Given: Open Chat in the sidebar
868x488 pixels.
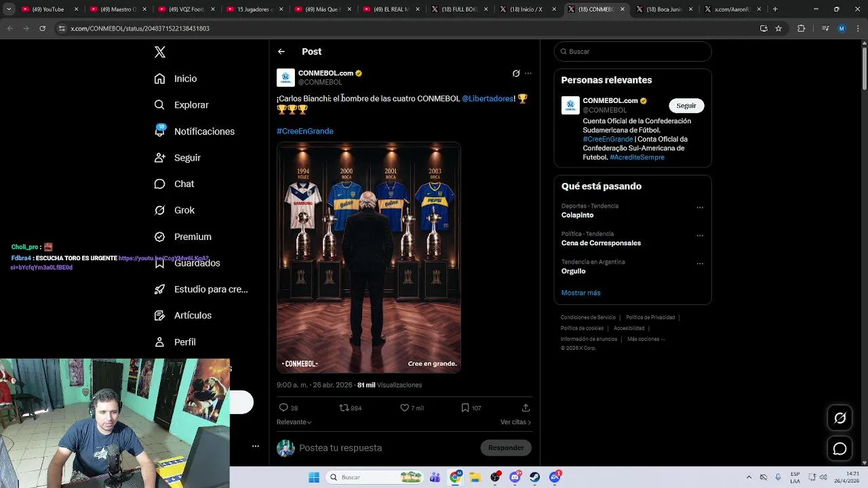Looking at the screenshot, I should [174, 184].
